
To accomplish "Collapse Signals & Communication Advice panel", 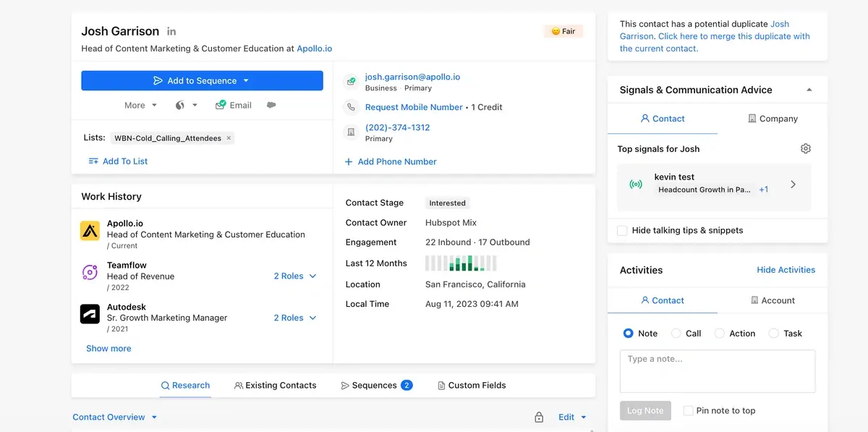I will (809, 90).
